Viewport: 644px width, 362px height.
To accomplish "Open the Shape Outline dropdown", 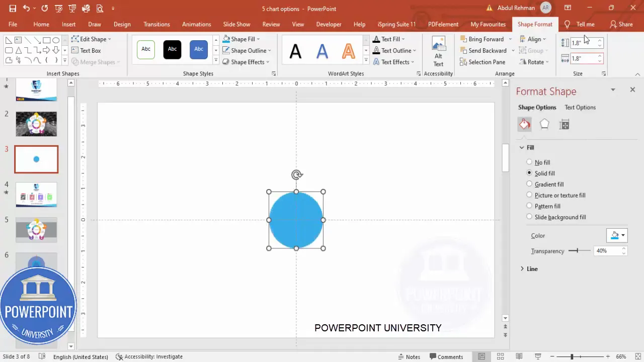I will click(247, 50).
